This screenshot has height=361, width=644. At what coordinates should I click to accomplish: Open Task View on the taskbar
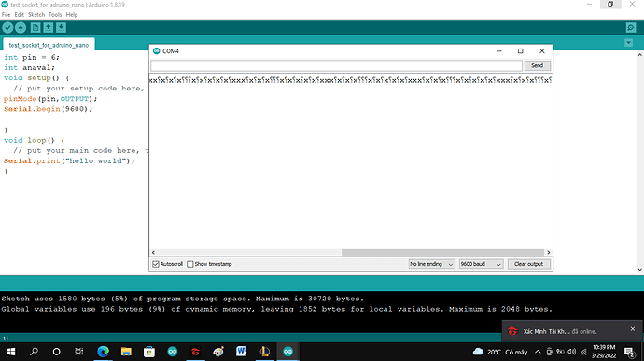pyautogui.click(x=79, y=352)
